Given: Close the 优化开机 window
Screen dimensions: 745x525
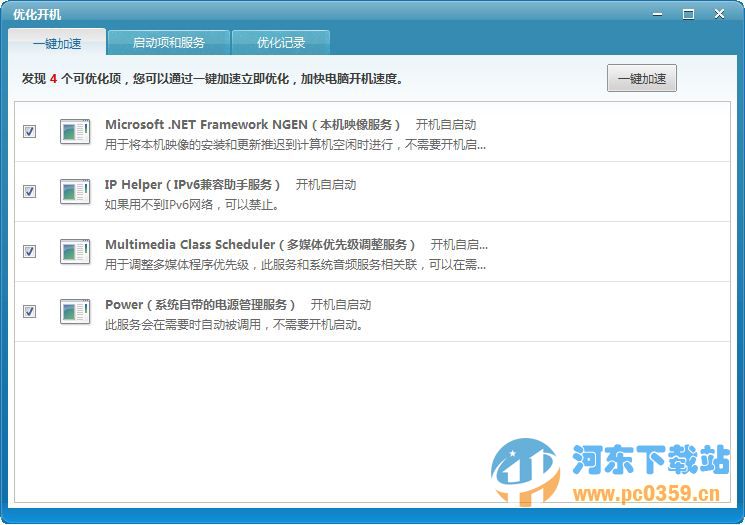Looking at the screenshot, I should tap(719, 14).
